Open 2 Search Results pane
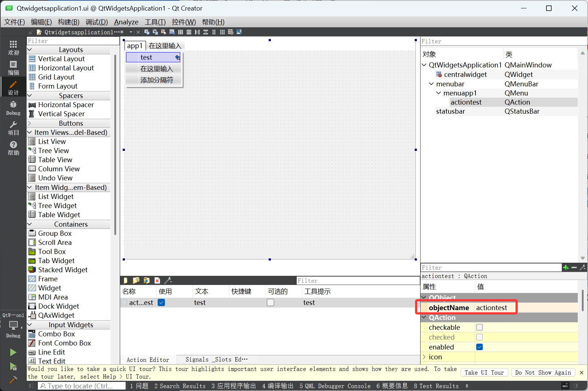Image resolution: width=588 pixels, height=391 pixels. [x=180, y=386]
